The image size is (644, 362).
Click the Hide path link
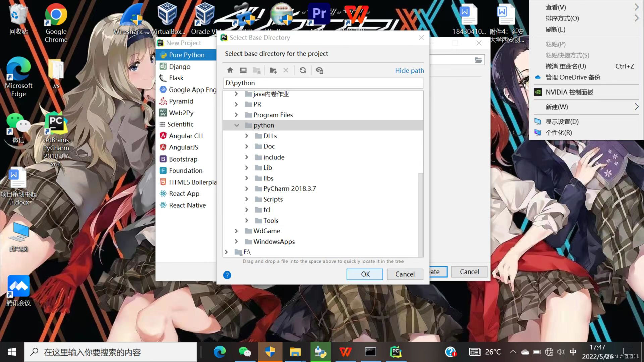[409, 71]
